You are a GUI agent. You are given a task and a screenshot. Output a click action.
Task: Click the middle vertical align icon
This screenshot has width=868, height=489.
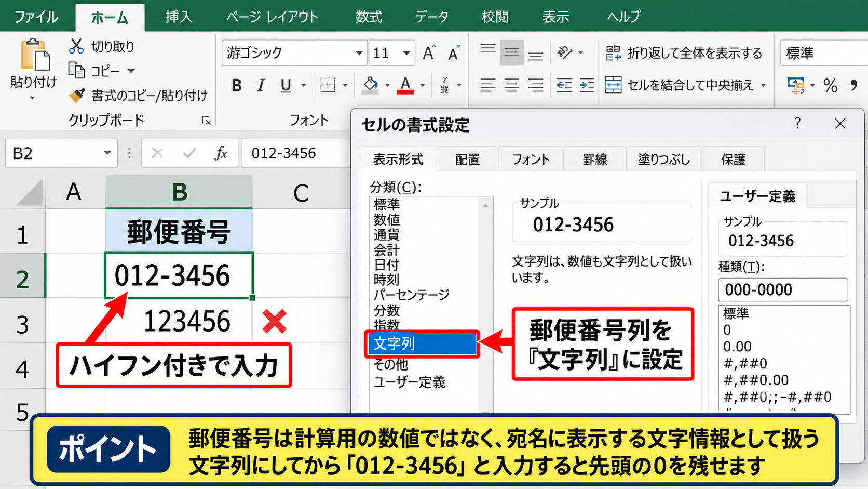[x=512, y=52]
